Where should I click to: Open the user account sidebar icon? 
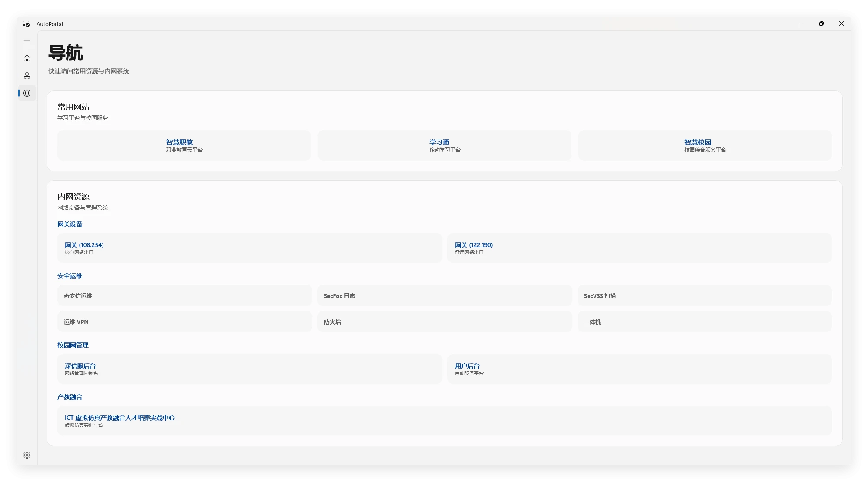27,76
